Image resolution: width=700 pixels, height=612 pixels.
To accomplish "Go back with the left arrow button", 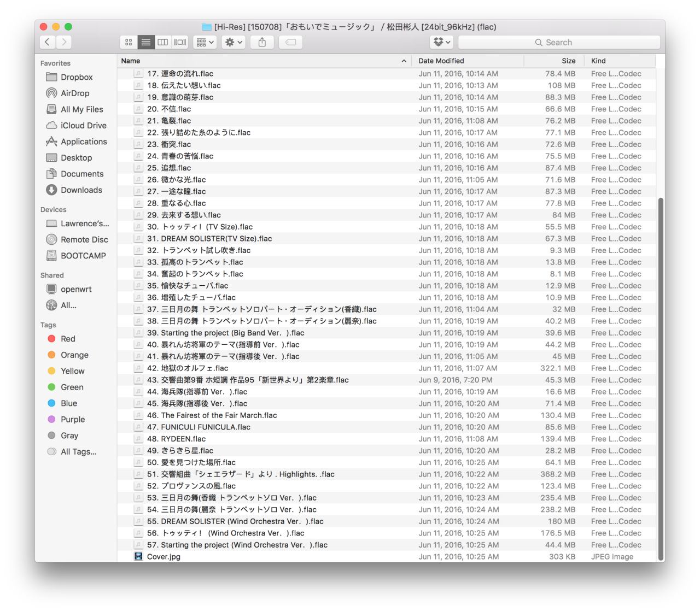I will point(48,42).
